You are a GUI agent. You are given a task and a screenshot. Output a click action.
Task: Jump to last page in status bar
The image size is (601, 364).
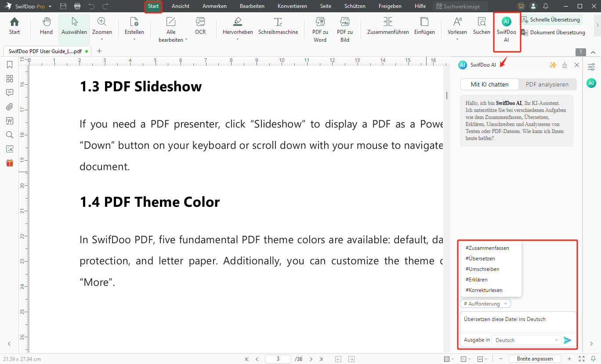[322, 359]
